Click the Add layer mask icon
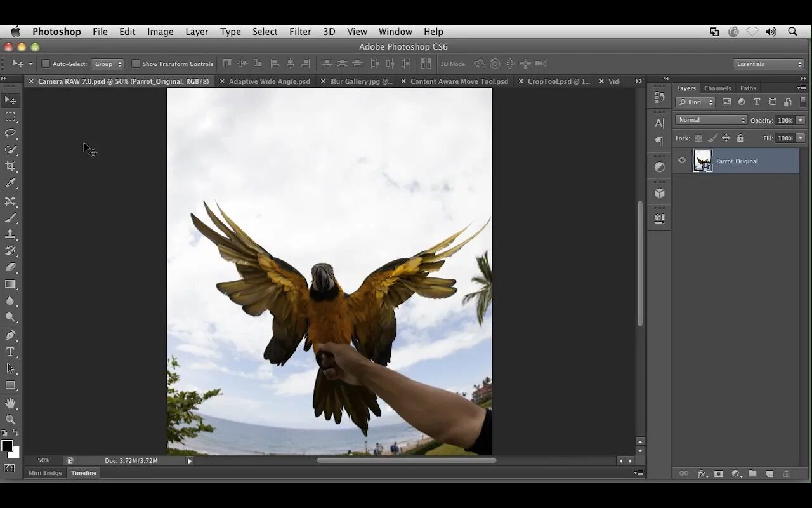The height and width of the screenshot is (508, 812). point(717,473)
